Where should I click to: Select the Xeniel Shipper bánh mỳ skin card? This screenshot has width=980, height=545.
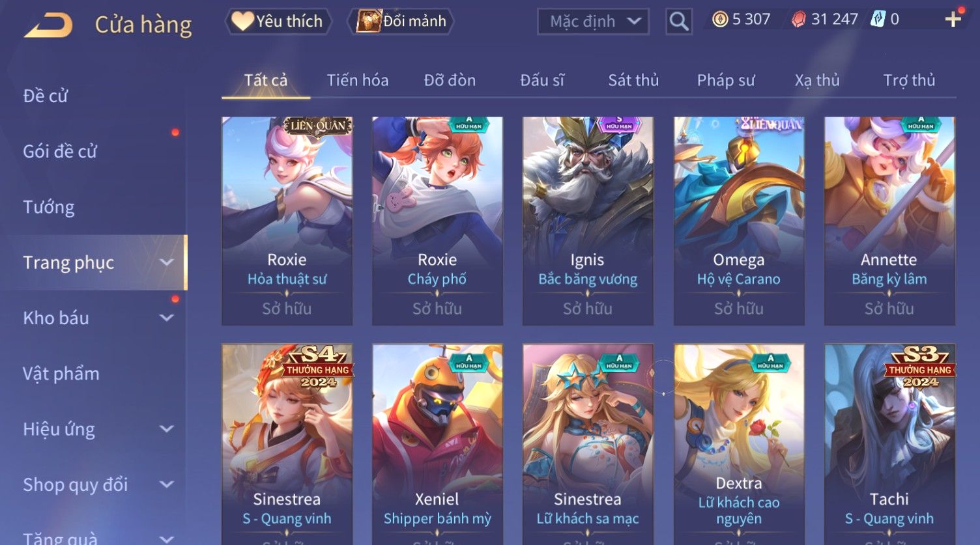point(437,444)
